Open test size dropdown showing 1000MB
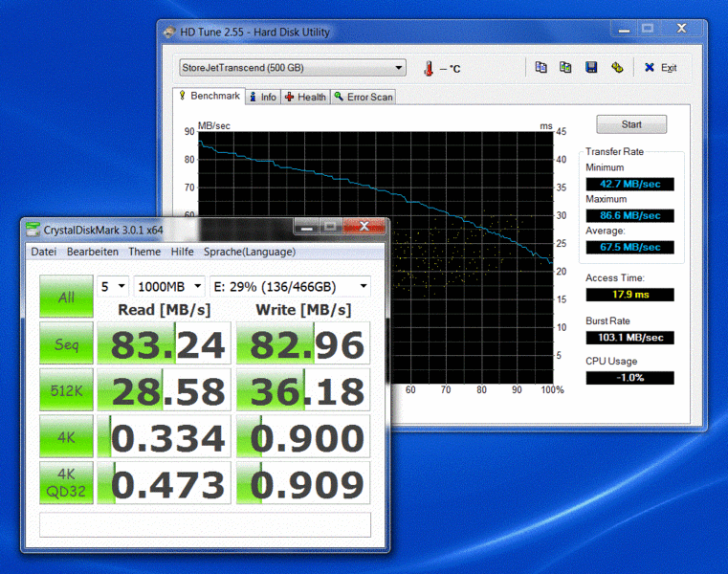The image size is (728, 574). click(x=169, y=287)
